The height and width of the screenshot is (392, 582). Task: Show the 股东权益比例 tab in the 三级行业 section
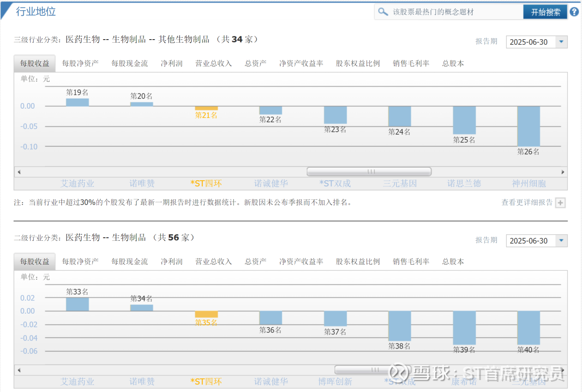click(358, 63)
